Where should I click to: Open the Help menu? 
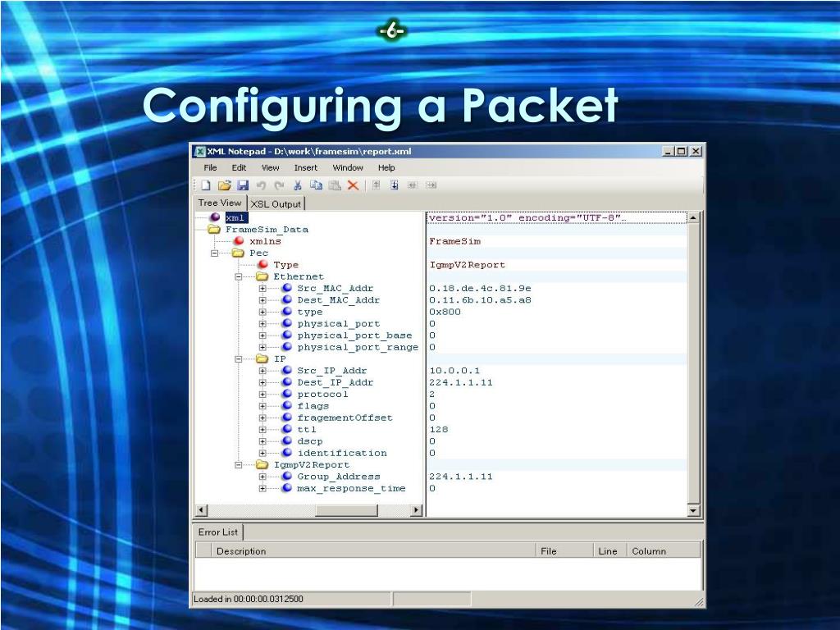click(386, 167)
